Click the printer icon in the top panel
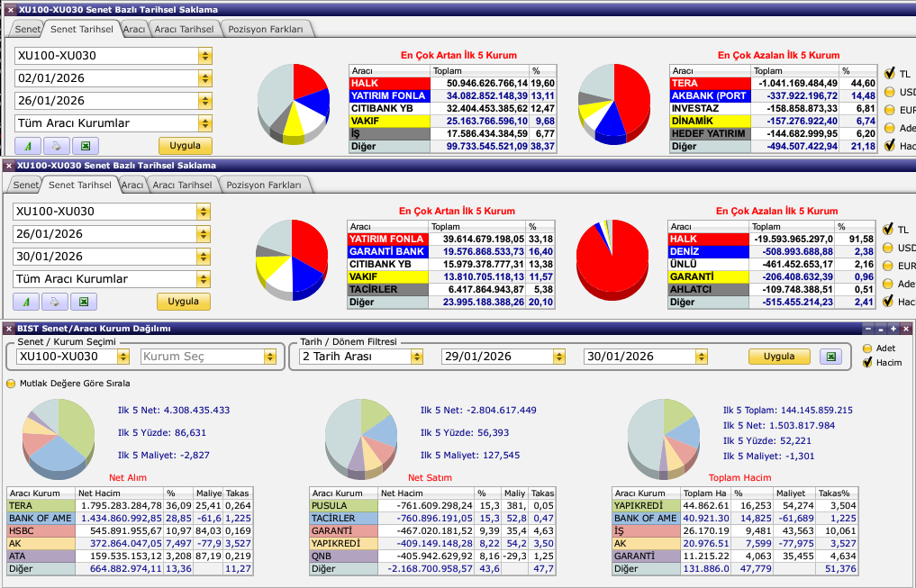 (x=56, y=146)
